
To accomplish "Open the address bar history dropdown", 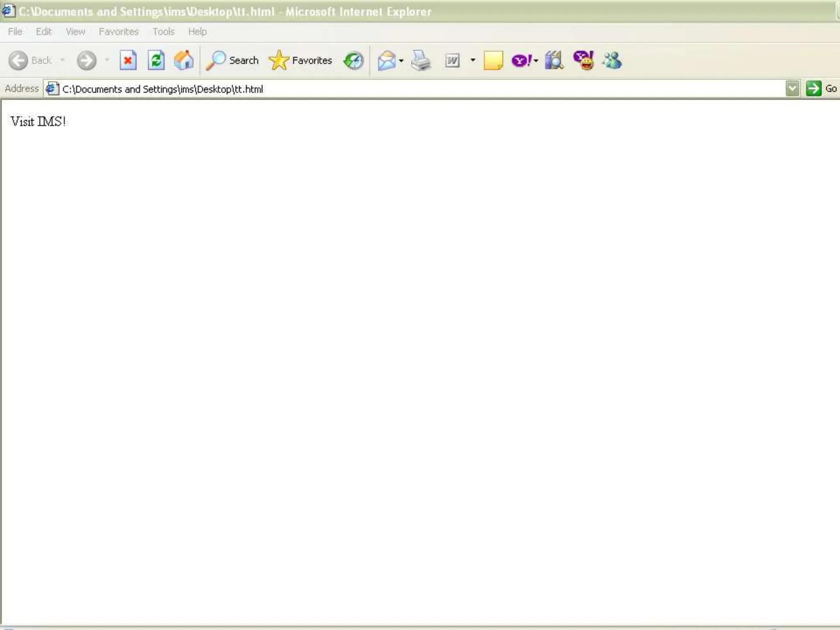I will [792, 89].
